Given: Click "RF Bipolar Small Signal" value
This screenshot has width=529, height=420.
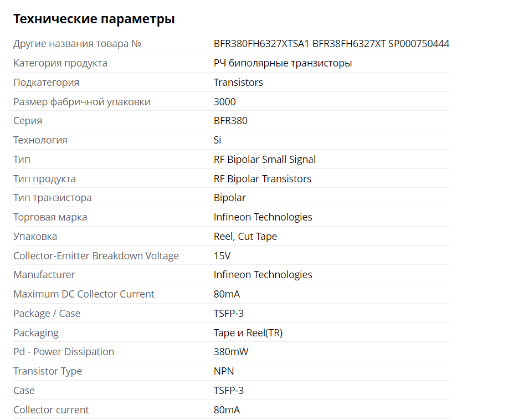Looking at the screenshot, I should pos(265,160).
